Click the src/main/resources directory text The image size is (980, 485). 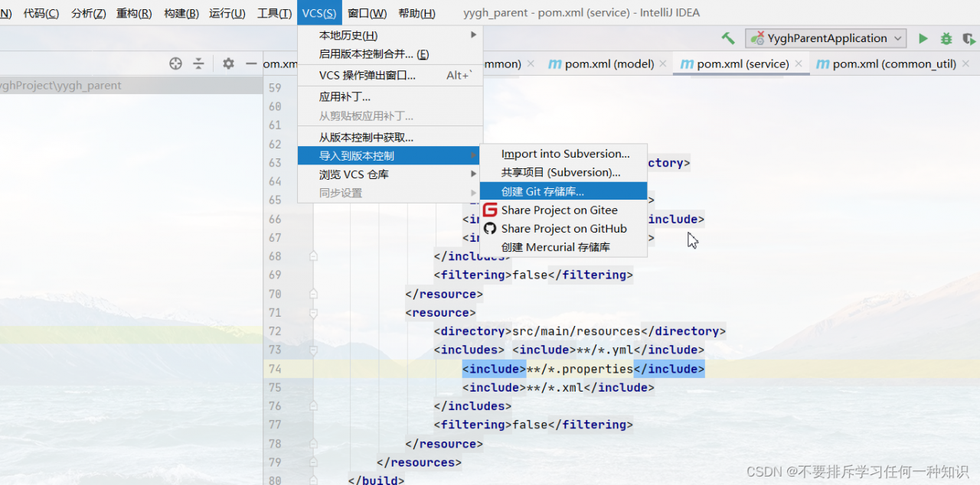point(576,331)
